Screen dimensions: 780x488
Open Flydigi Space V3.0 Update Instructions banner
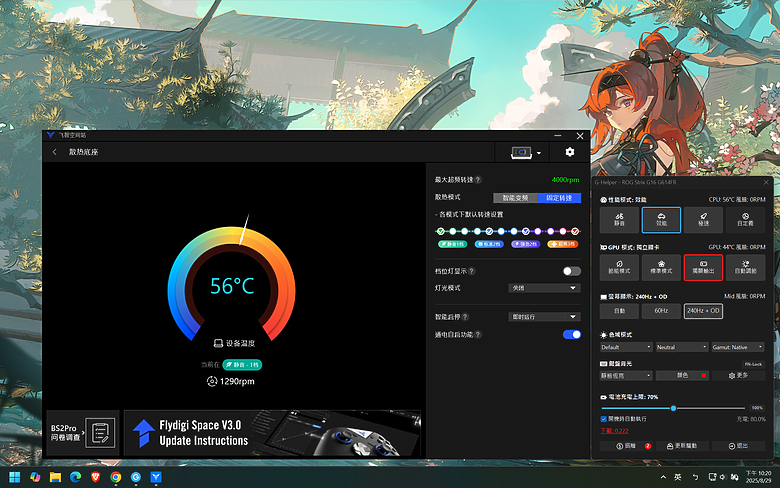pos(272,433)
